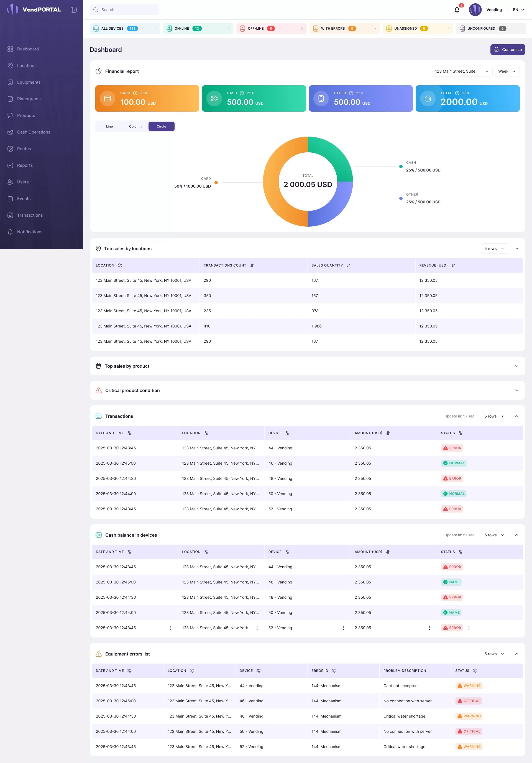532x763 pixels.
Task: Select the Circle chart view
Action: point(161,126)
